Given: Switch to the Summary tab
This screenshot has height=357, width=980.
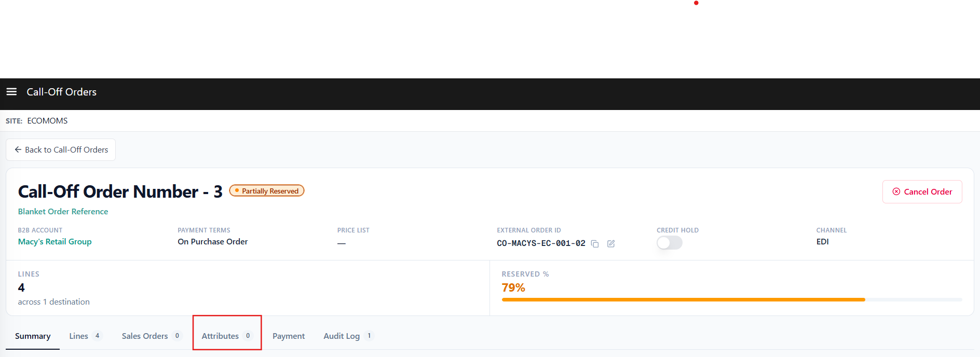Looking at the screenshot, I should point(33,336).
